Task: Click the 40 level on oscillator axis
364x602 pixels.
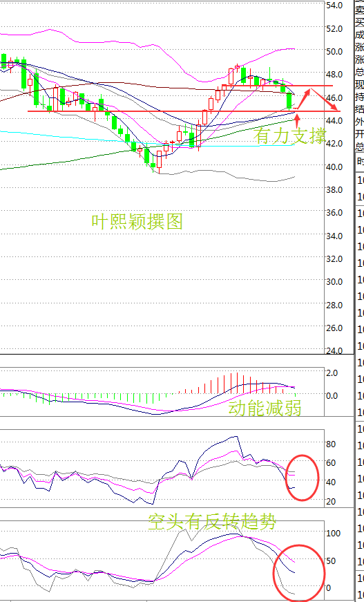Action: coord(331,482)
